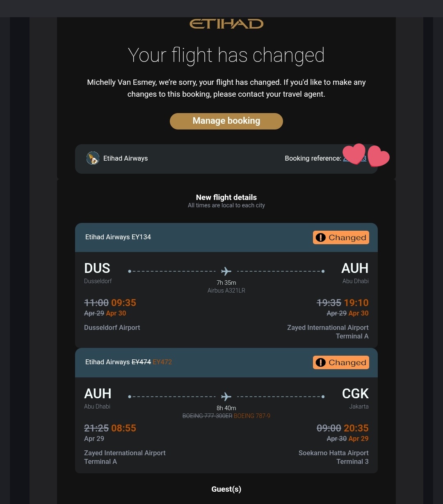Image resolution: width=443 pixels, height=504 pixels.
Task: Click the Airbus A321LR aircraft label
Action: pyautogui.click(x=226, y=291)
